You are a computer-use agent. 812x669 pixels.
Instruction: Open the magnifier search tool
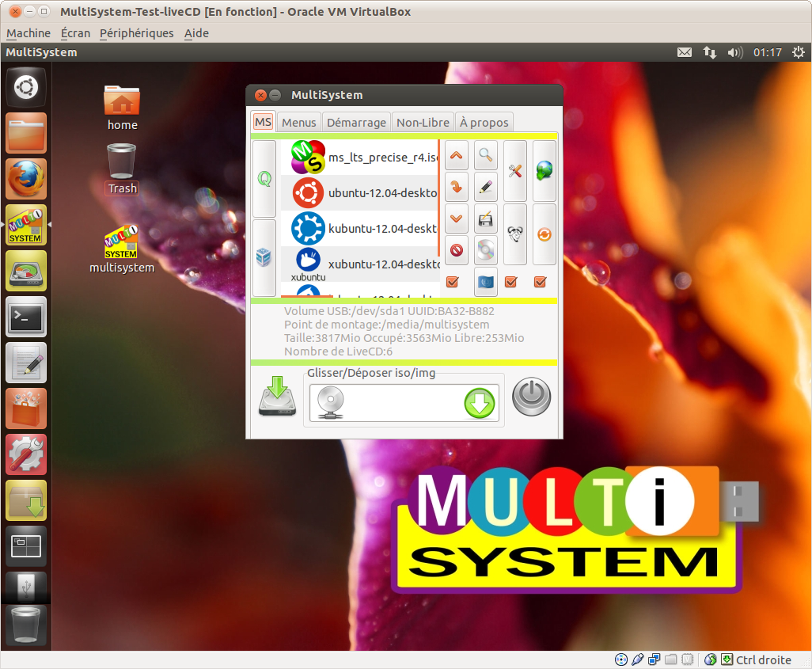coord(485,155)
